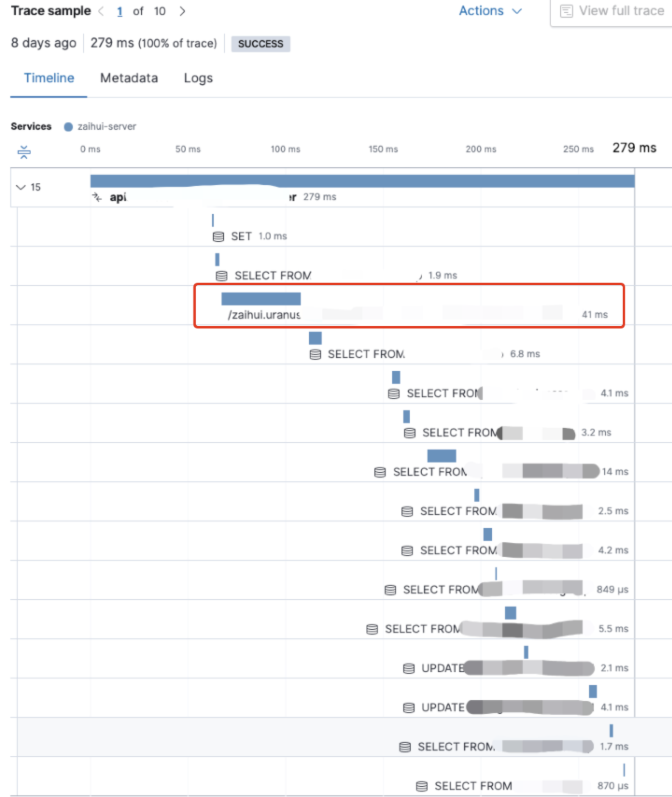Click the SUCCESS status badge

(260, 44)
